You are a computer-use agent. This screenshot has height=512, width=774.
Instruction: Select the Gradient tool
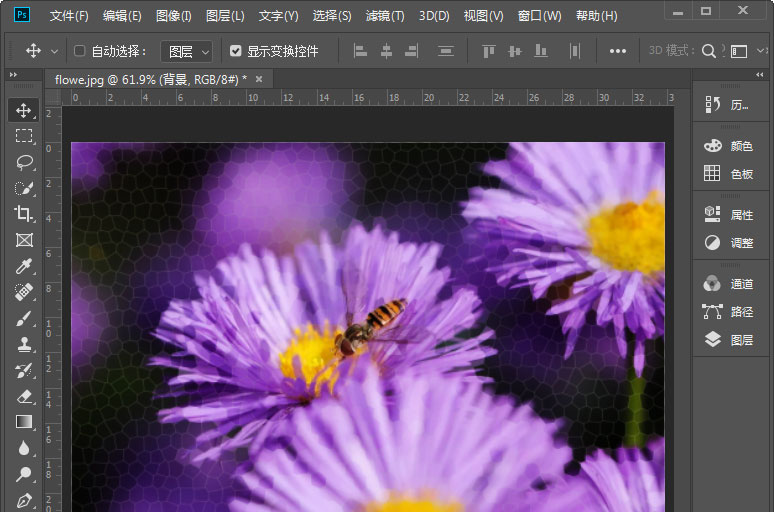point(24,422)
